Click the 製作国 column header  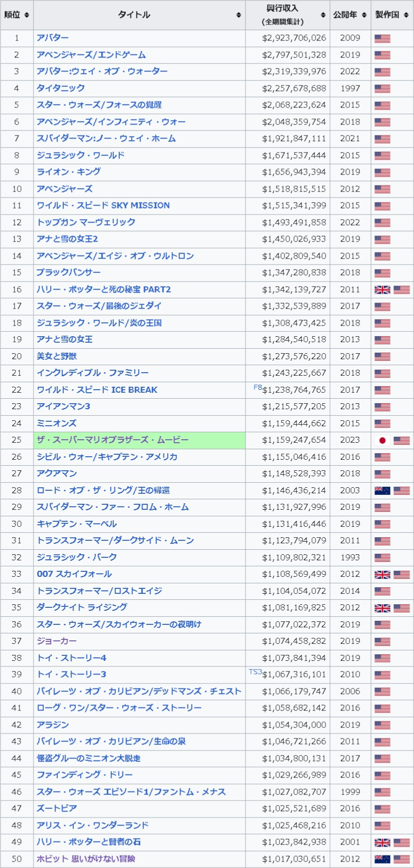(x=392, y=15)
